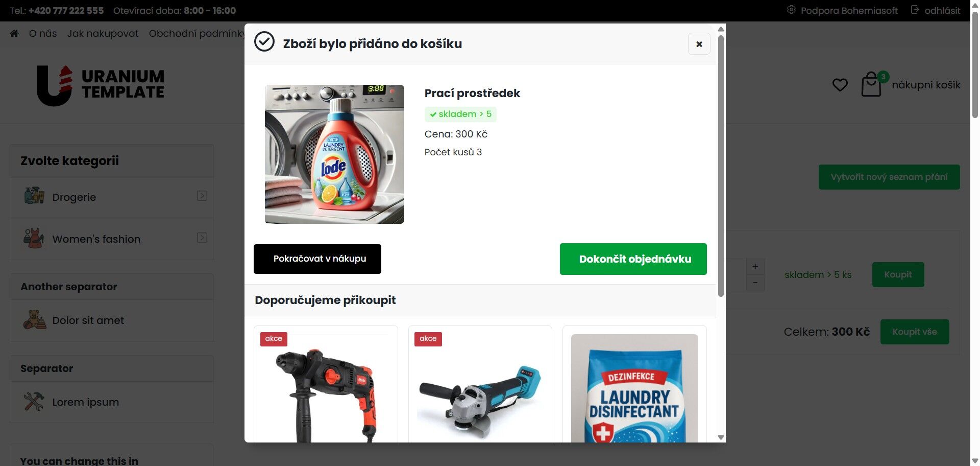
Task: Open the Laundry Disinfectant product thumbnail
Action: tap(634, 388)
